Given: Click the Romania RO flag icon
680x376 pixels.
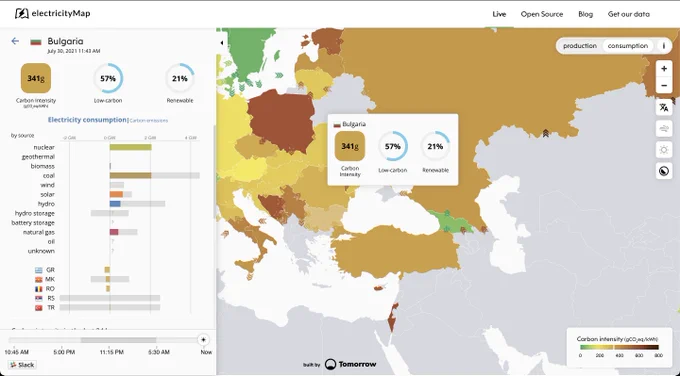Looking at the screenshot, I should 39,289.
